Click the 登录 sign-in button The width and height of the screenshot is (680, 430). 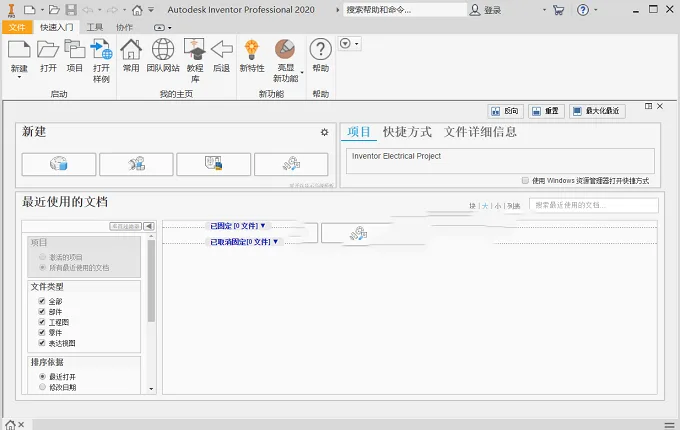486,10
